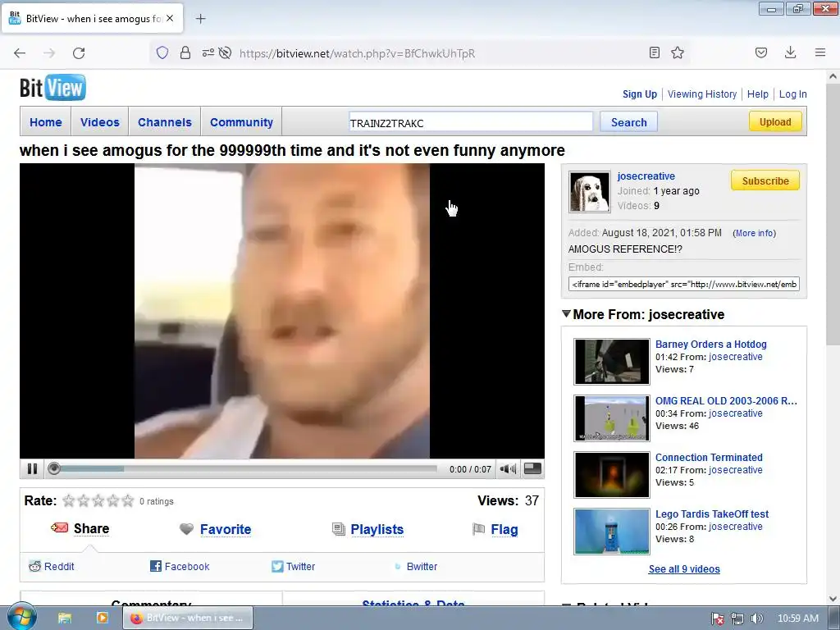This screenshot has width=840, height=630.
Task: Open the Share tab
Action: pos(91,529)
